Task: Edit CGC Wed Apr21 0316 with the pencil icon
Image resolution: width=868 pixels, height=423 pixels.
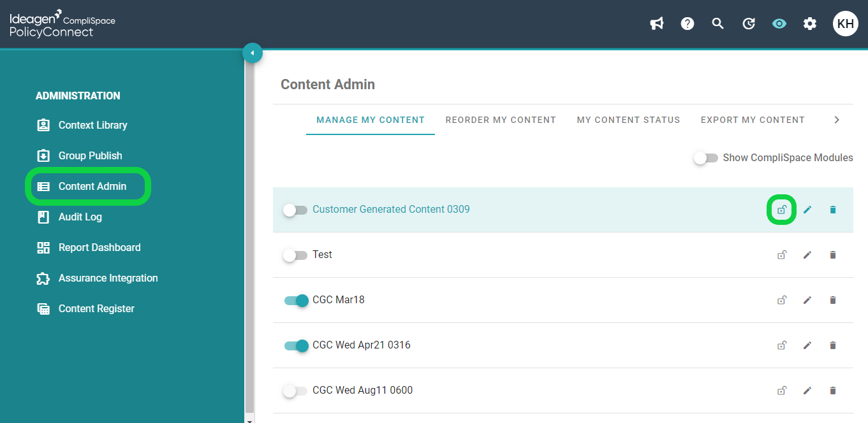Action: (807, 345)
